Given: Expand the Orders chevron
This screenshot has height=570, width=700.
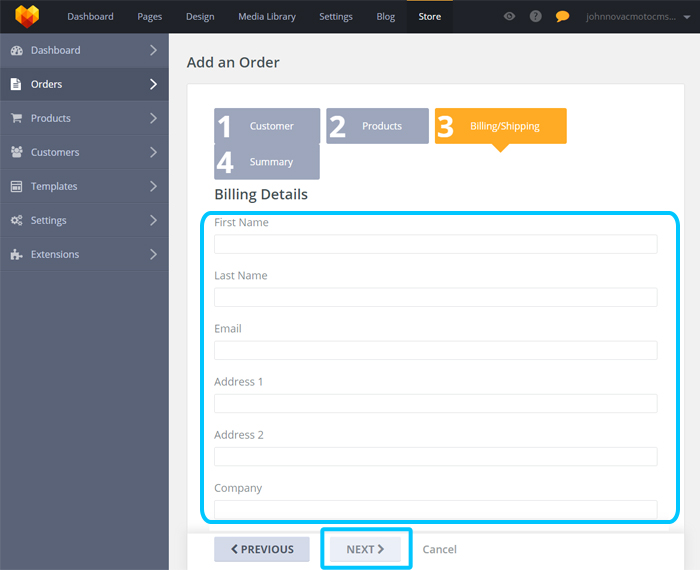Looking at the screenshot, I should click(x=154, y=84).
